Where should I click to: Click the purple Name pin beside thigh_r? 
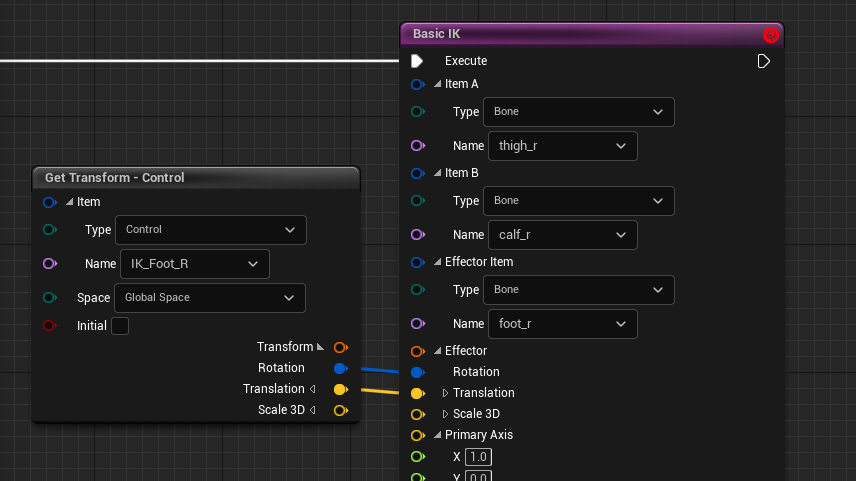click(x=418, y=146)
